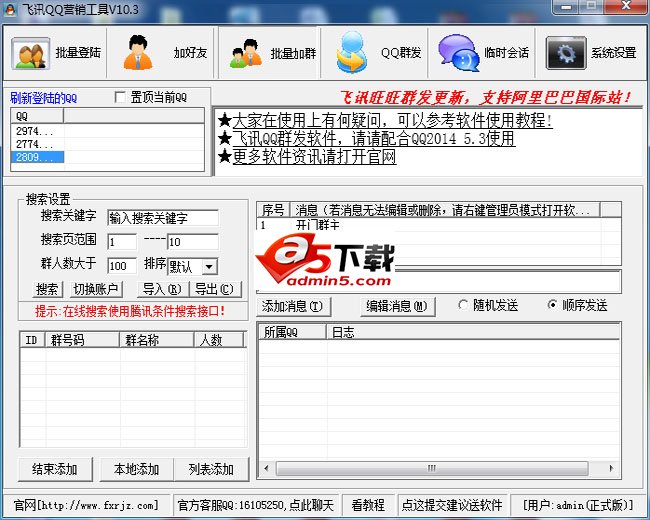Click the 用户:admin(正式版) status entry

click(x=578, y=505)
